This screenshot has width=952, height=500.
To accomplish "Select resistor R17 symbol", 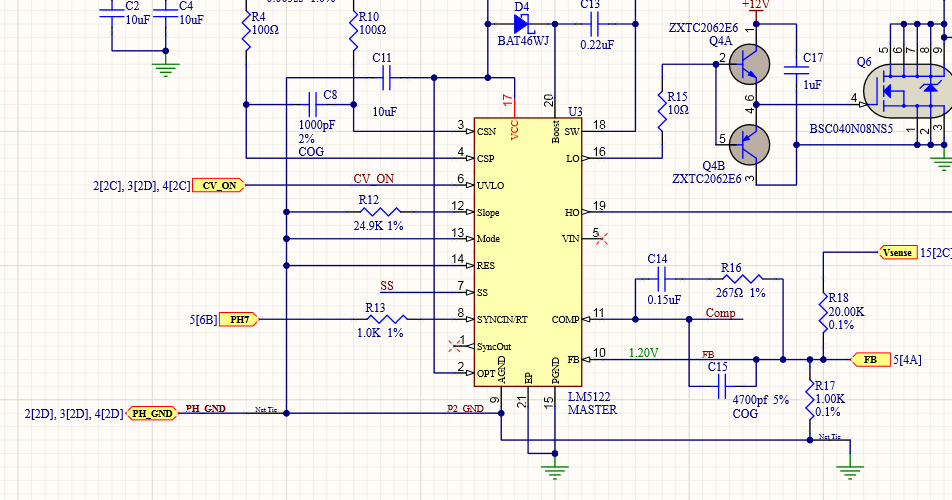I will [x=810, y=400].
